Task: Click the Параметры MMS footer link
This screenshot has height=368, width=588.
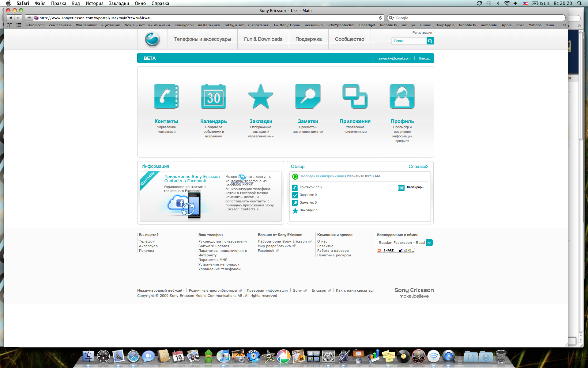Action: pos(213,260)
